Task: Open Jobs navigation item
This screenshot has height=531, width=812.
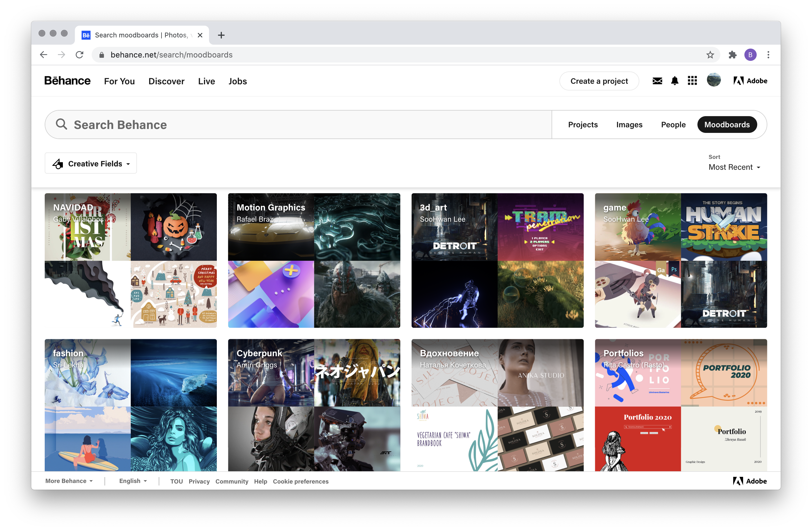Action: [238, 82]
